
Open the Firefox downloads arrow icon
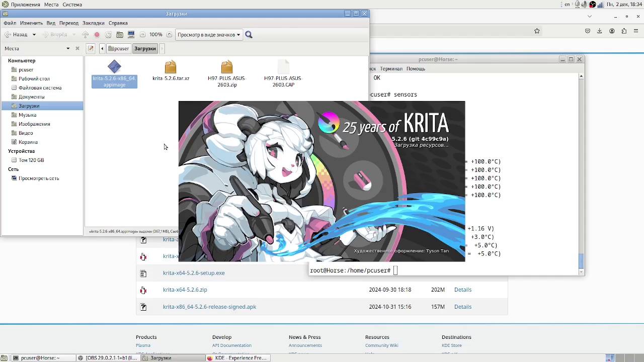point(599,31)
